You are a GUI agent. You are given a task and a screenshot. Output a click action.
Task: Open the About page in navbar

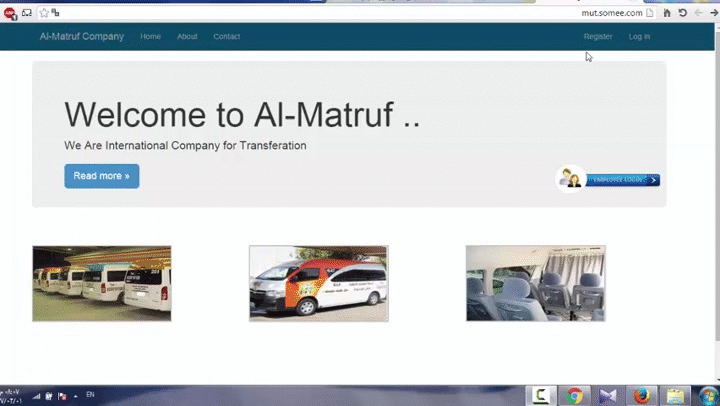(x=187, y=37)
